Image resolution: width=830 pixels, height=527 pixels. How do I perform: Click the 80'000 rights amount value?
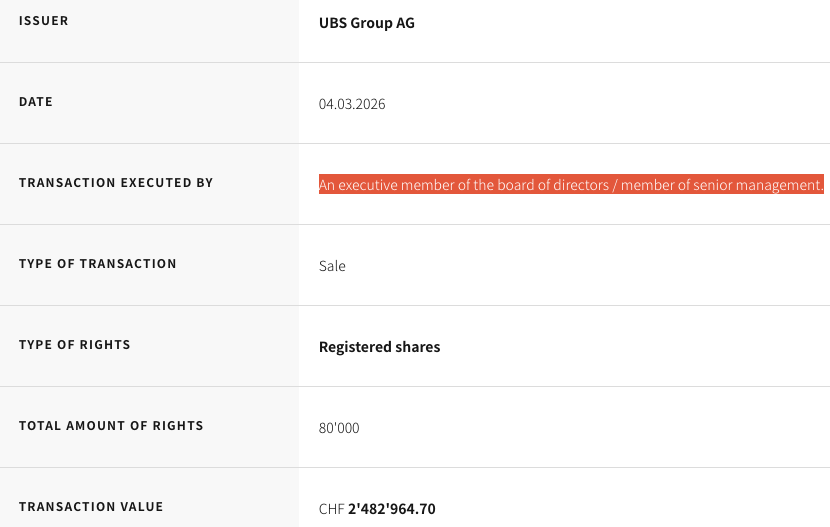coord(339,428)
